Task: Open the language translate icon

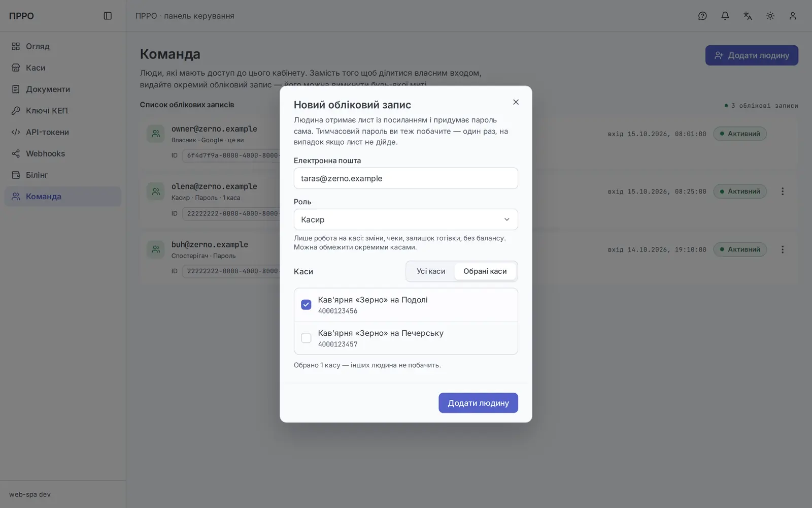Action: coord(748,16)
